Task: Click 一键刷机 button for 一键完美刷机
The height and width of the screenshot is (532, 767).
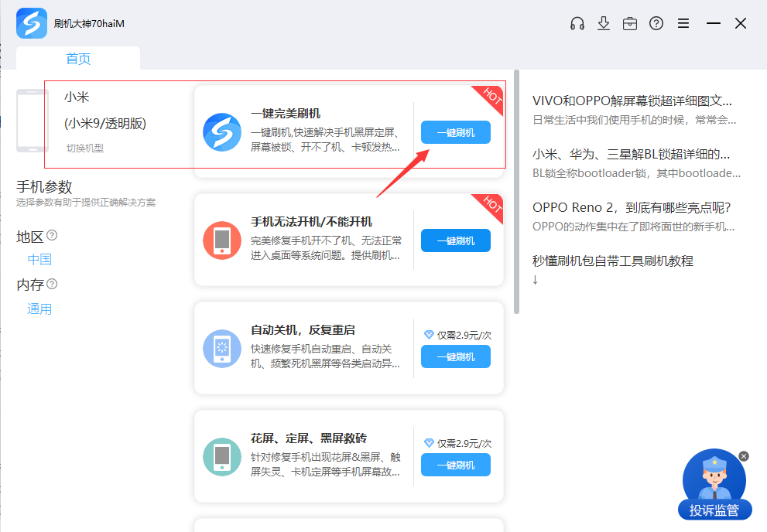Action: pyautogui.click(x=456, y=132)
